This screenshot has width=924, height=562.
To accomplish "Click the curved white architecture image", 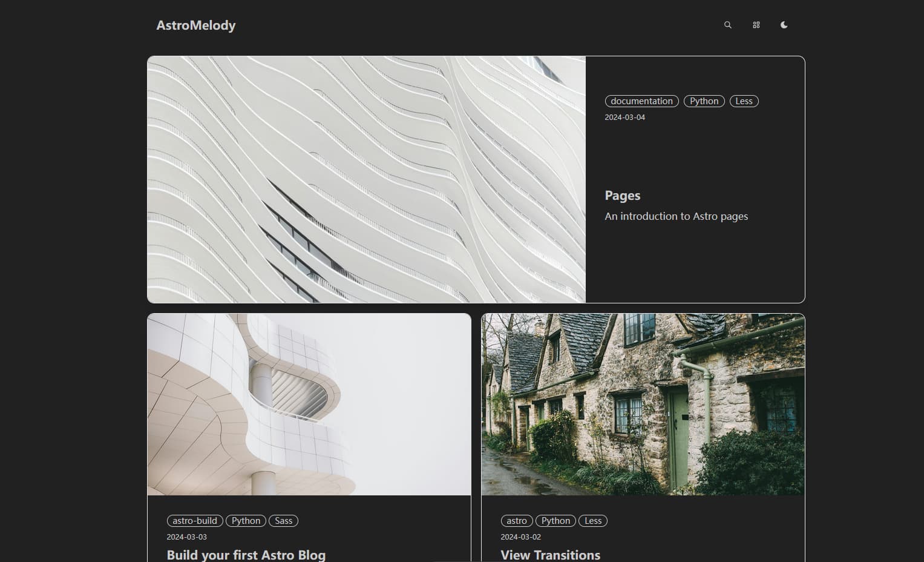I will point(309,404).
